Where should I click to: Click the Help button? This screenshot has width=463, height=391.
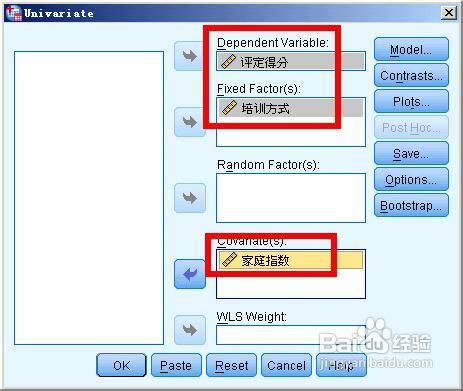tap(341, 365)
